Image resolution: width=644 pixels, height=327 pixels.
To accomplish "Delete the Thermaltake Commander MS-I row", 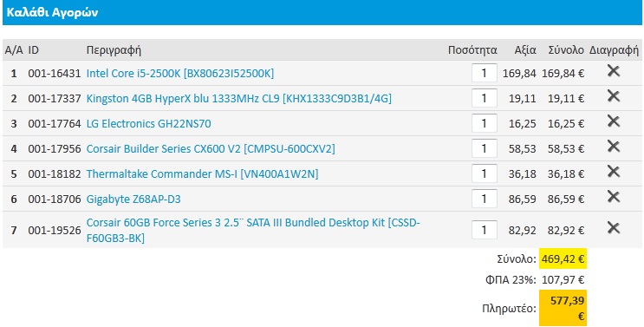I will [613, 172].
